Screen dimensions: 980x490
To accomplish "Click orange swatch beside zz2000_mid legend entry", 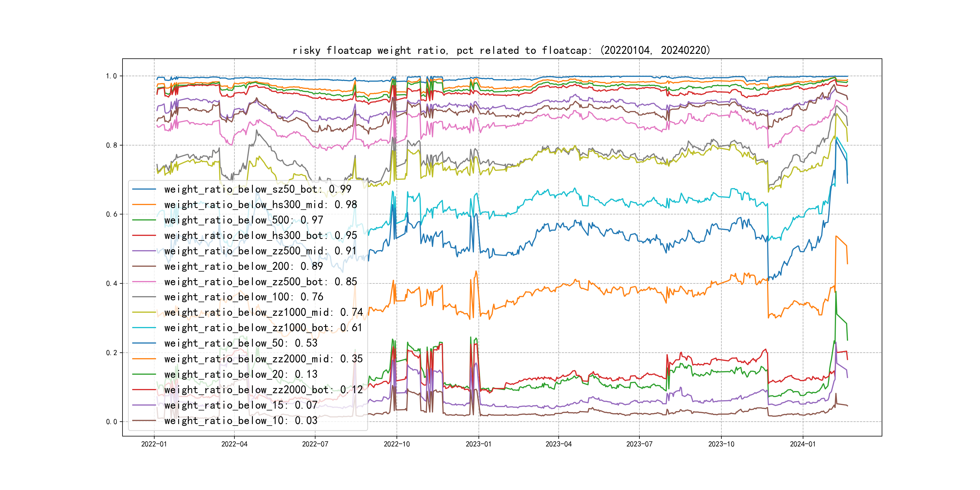I will (x=144, y=359).
